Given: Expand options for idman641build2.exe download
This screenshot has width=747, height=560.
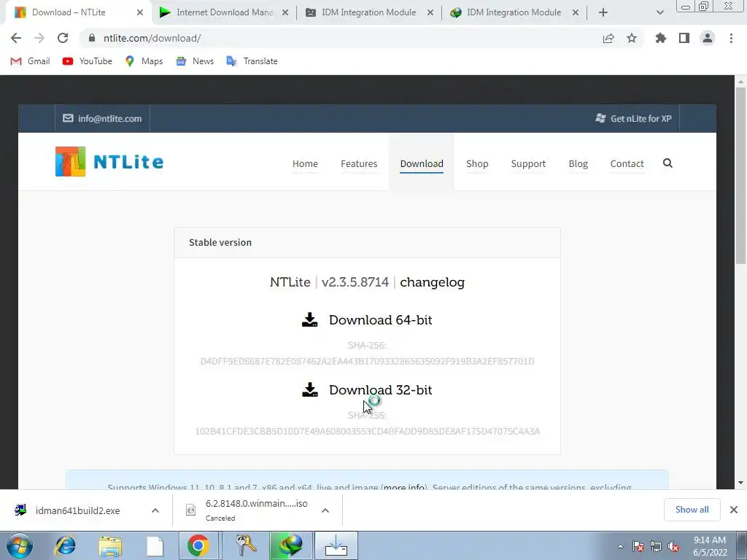Looking at the screenshot, I should point(155,510).
